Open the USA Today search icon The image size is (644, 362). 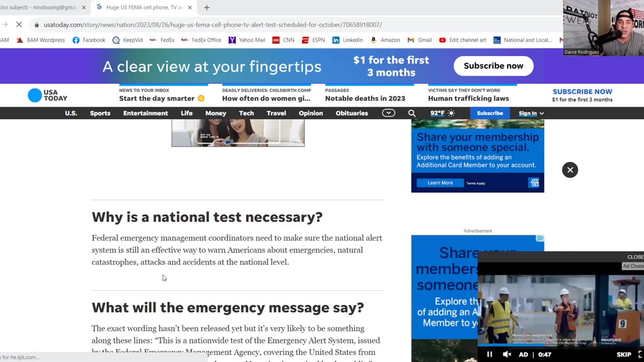click(412, 113)
